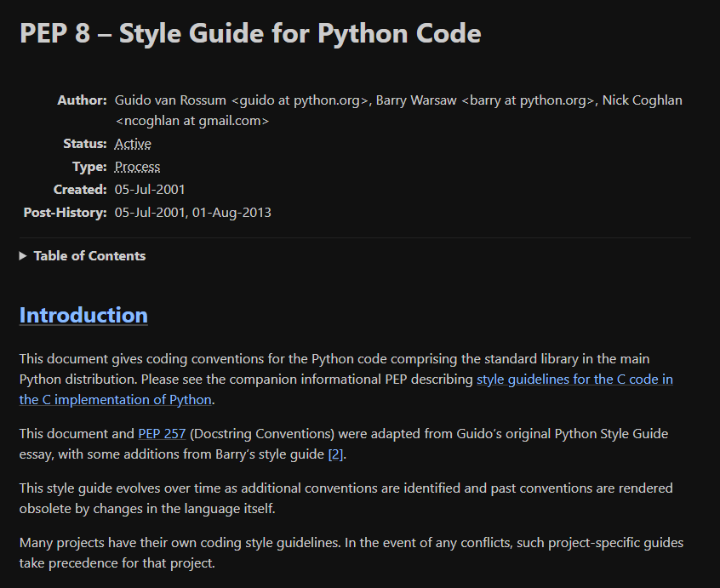
Task: Expand the Table of Contents disclosure triangle
Action: point(23,256)
